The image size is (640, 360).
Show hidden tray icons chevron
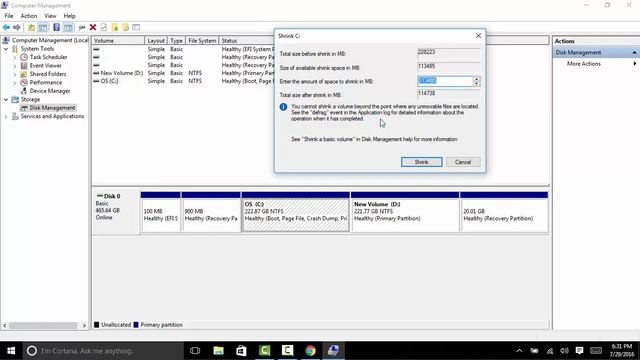click(x=519, y=351)
